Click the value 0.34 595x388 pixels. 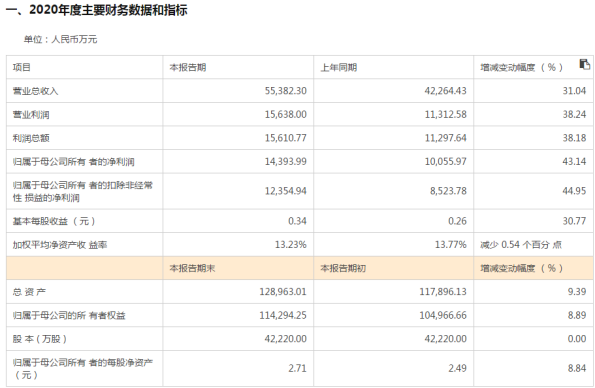(x=297, y=221)
